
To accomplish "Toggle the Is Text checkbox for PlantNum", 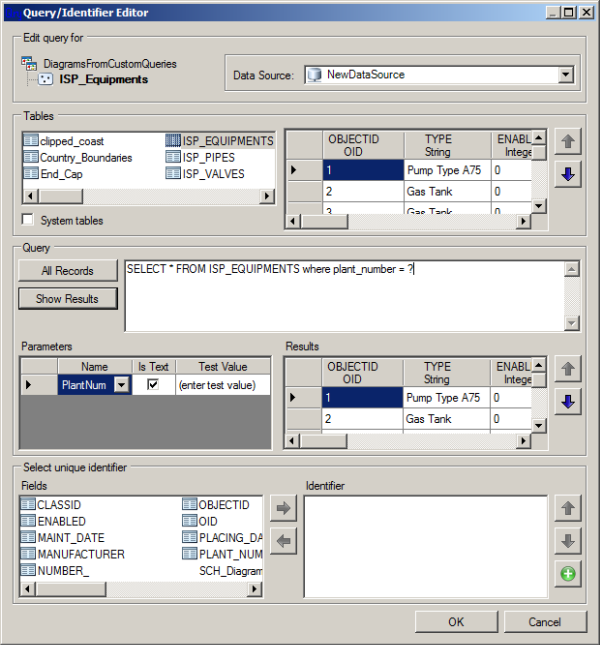I will click(153, 385).
